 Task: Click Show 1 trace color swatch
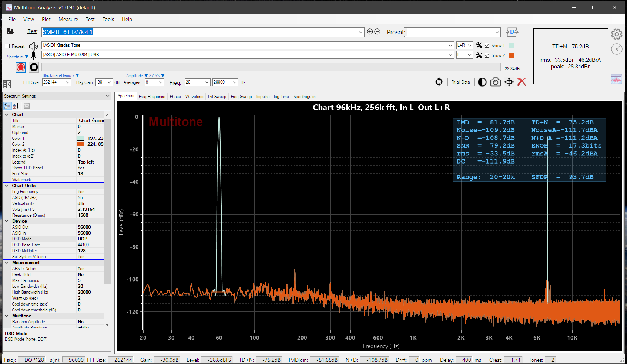click(511, 45)
